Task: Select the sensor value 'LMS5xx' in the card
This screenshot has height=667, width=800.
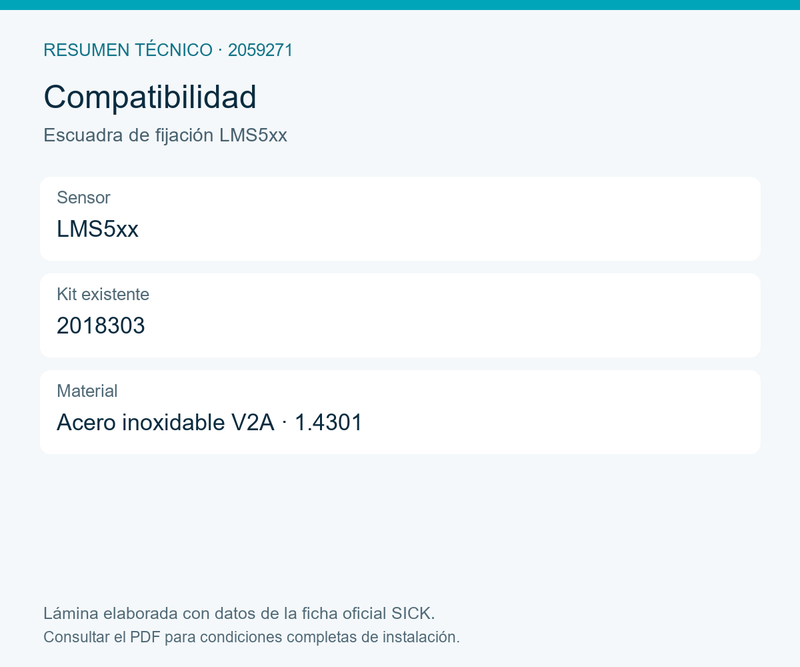Action: (97, 229)
